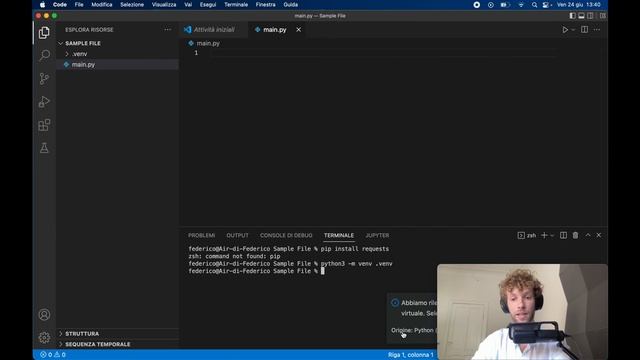
Task: Open Wi-Fi status in menu bar
Action: [521, 5]
